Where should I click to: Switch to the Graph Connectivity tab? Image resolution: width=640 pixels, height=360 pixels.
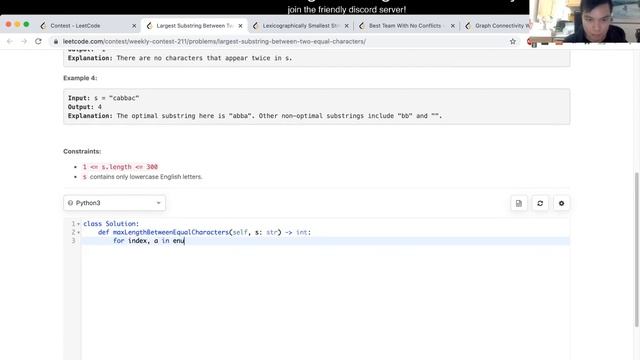click(499, 25)
